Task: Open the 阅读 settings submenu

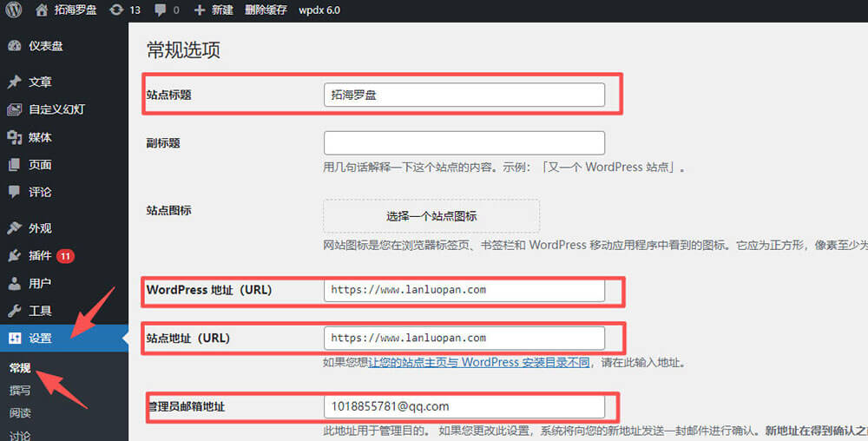Action: (x=19, y=413)
